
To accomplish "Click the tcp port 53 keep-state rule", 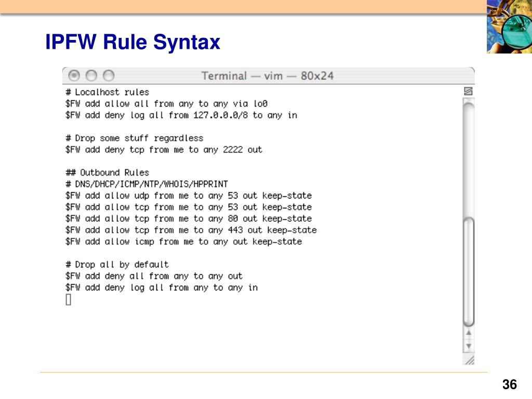I will point(189,207).
